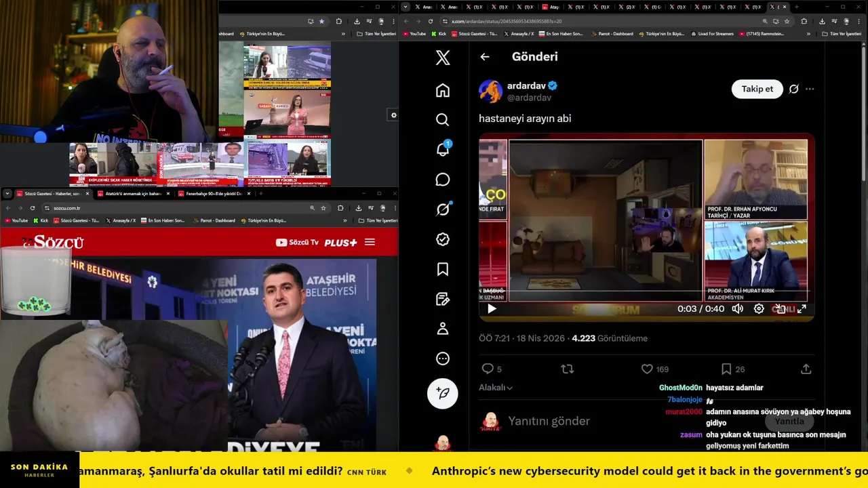This screenshot has height=488, width=868.
Task: Open the verified checkmark icon in X sidebar
Action: pyautogui.click(x=443, y=239)
